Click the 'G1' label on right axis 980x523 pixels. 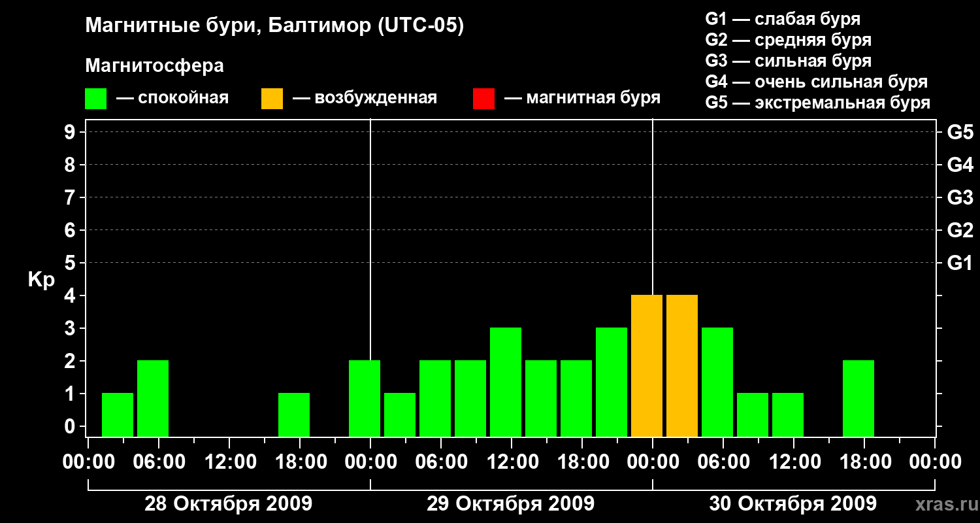point(960,263)
